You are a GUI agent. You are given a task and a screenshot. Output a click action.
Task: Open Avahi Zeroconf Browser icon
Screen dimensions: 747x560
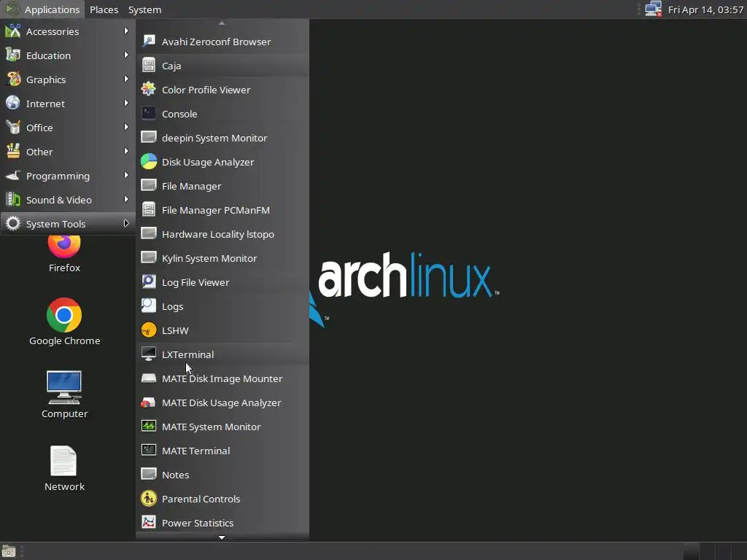pyautogui.click(x=149, y=42)
